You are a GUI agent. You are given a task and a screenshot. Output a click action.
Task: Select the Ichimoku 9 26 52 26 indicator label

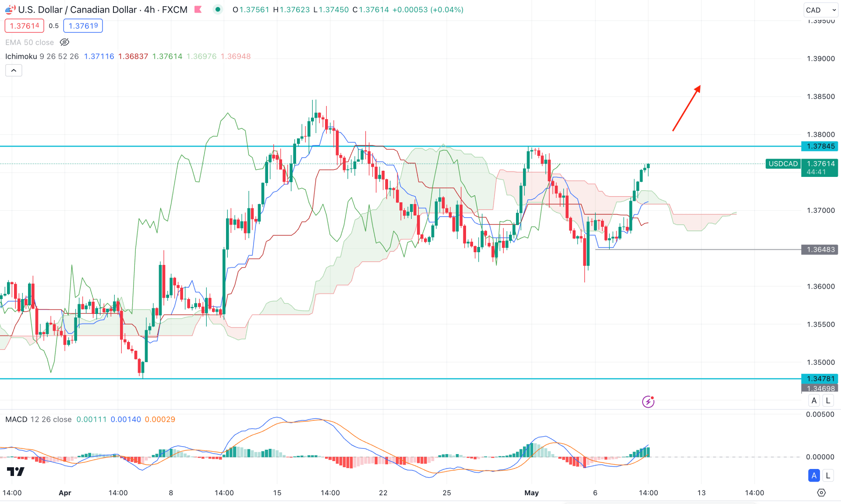click(42, 56)
